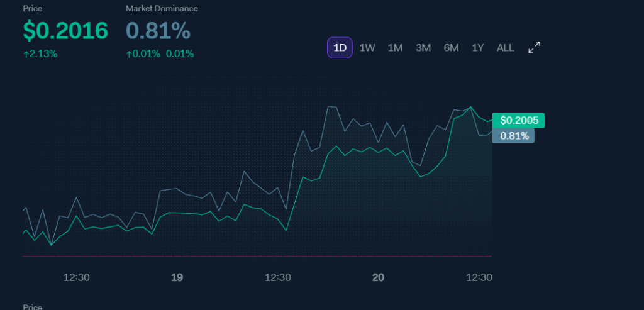Click the Price label above $0.2016
Image resolution: width=644 pixels, height=310 pixels.
[33, 9]
